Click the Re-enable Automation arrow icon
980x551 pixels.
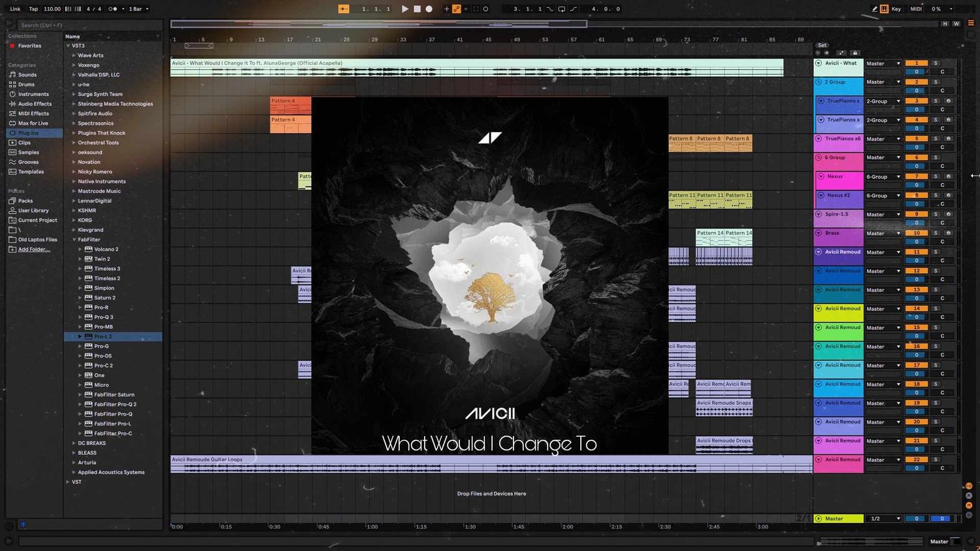(x=466, y=9)
